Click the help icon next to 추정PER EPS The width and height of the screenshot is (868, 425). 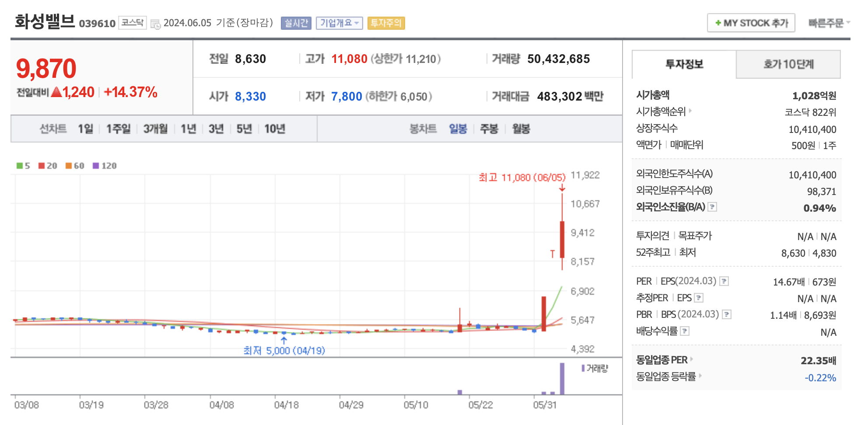(699, 298)
